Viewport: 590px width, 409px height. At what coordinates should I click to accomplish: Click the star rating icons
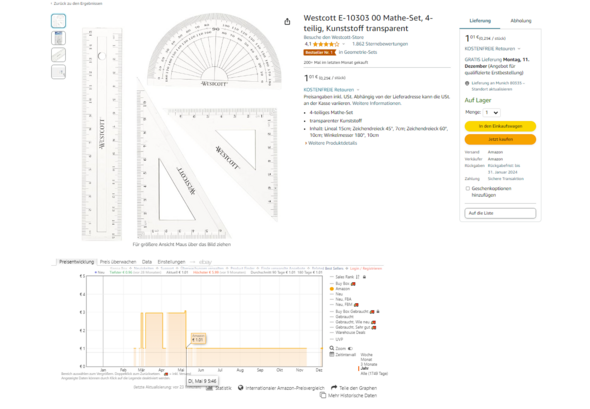[326, 44]
